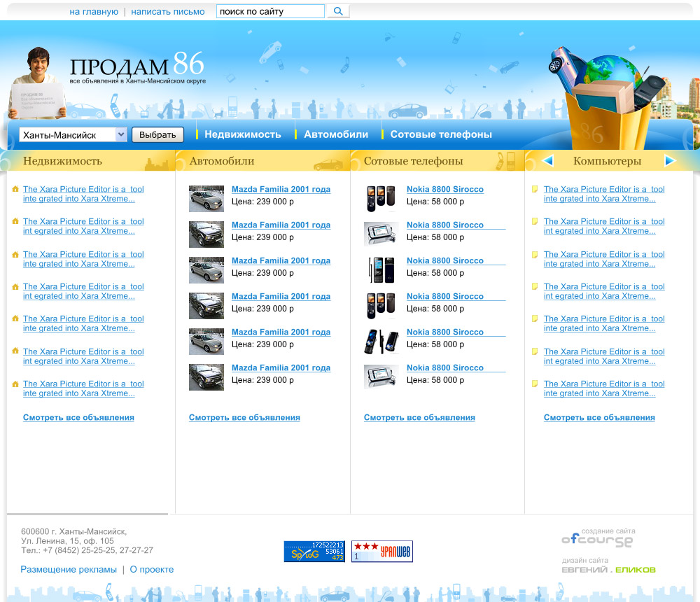Click the search magnifier icon button
This screenshot has height=602, width=700.
coord(338,11)
